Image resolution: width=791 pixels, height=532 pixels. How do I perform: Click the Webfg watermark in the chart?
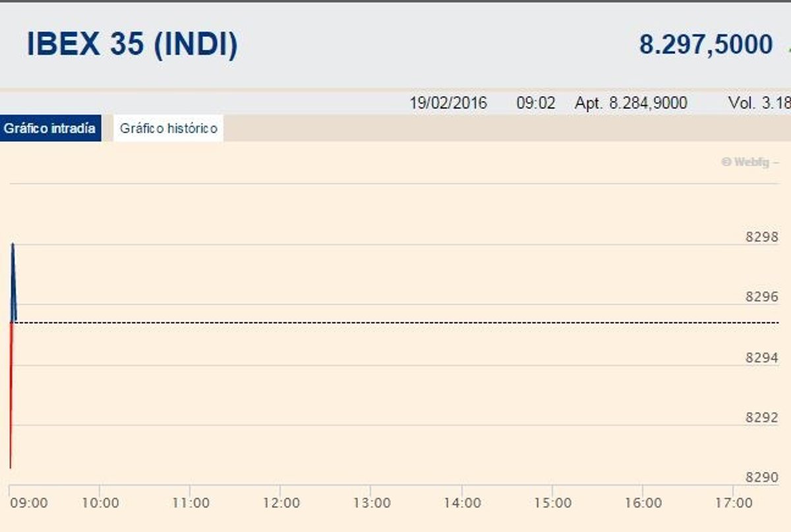(x=749, y=162)
